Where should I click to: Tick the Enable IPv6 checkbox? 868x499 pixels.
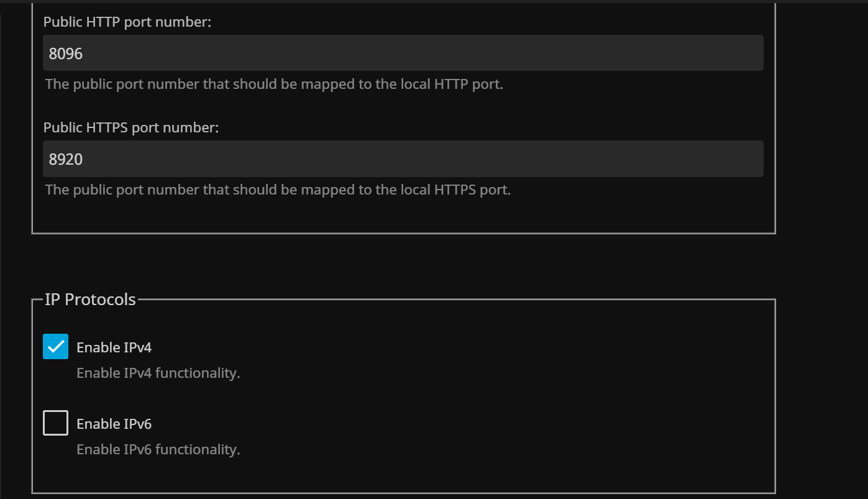click(x=55, y=423)
